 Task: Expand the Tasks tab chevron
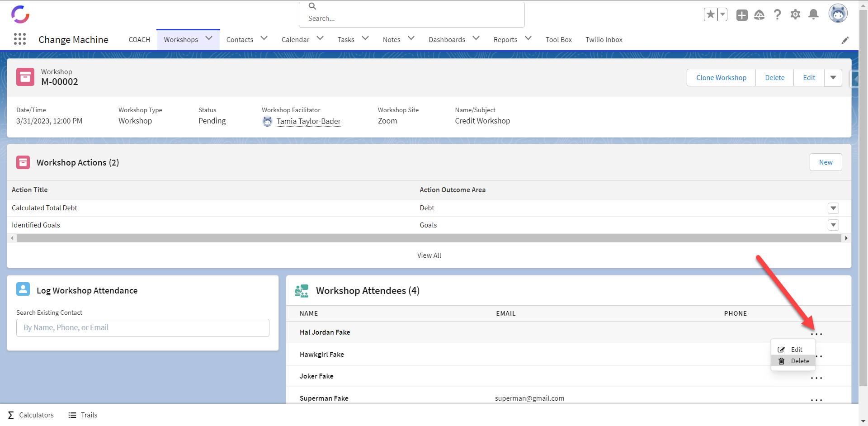click(x=365, y=38)
